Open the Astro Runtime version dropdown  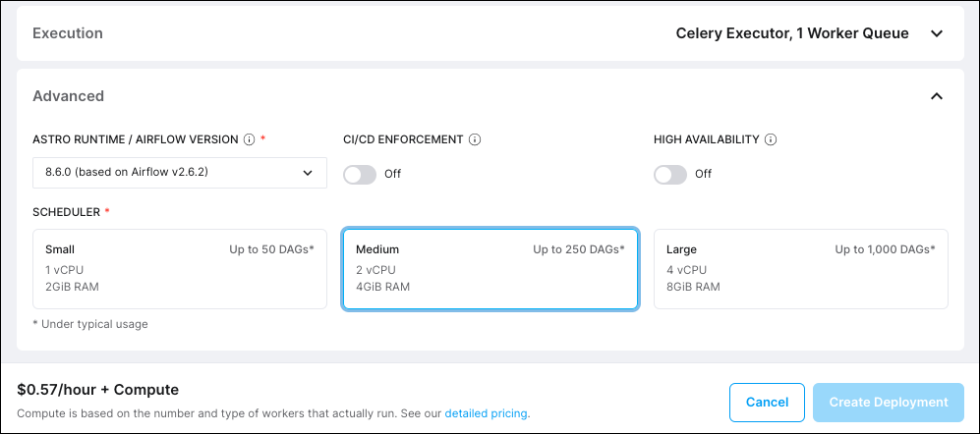180,173
